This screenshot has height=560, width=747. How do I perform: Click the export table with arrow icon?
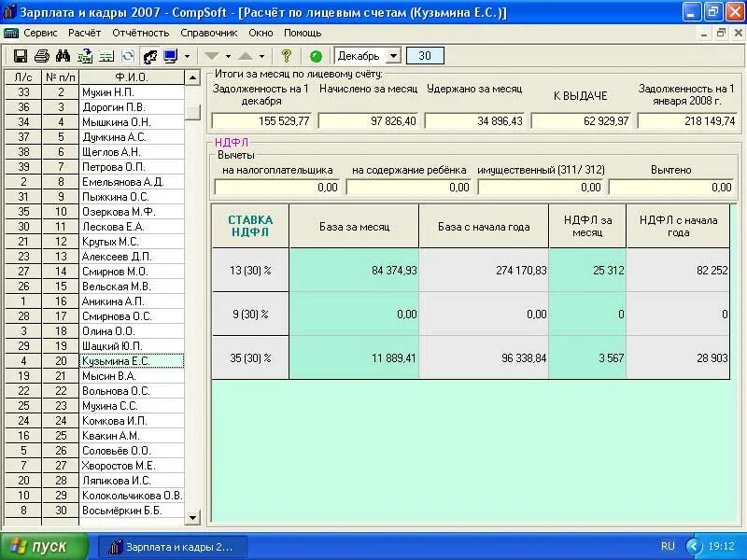85,56
